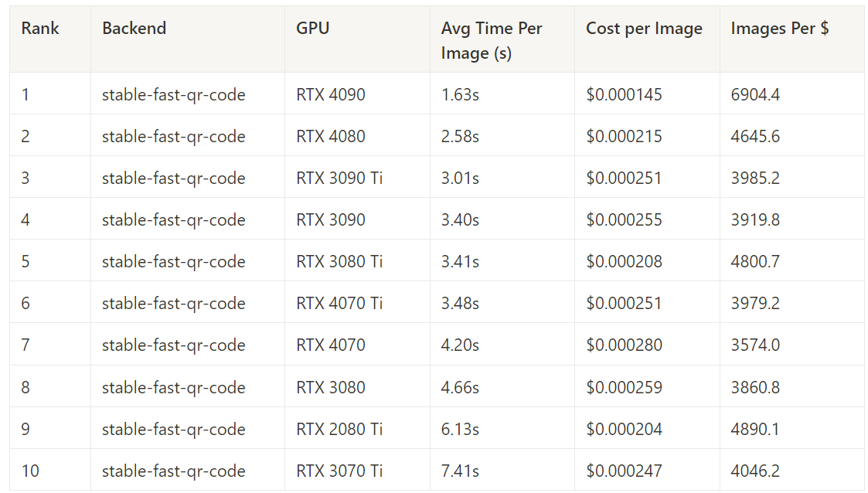Click stable-fast-qr-code in the rank 1 row
Screen dimensions: 868x493
174,95
